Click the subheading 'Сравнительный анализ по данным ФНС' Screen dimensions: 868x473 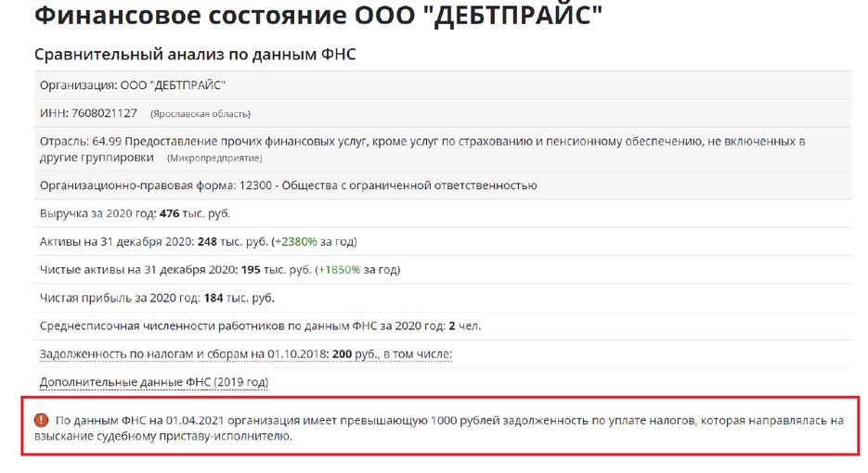click(195, 54)
